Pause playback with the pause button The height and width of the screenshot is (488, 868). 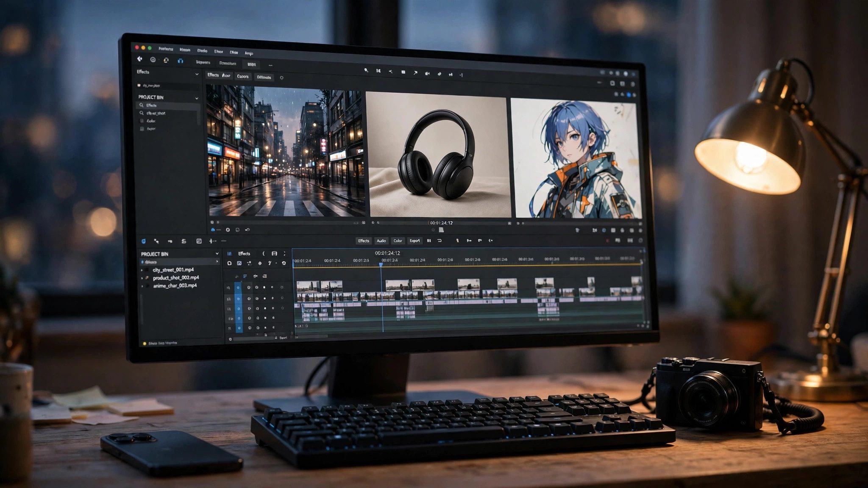(x=429, y=241)
